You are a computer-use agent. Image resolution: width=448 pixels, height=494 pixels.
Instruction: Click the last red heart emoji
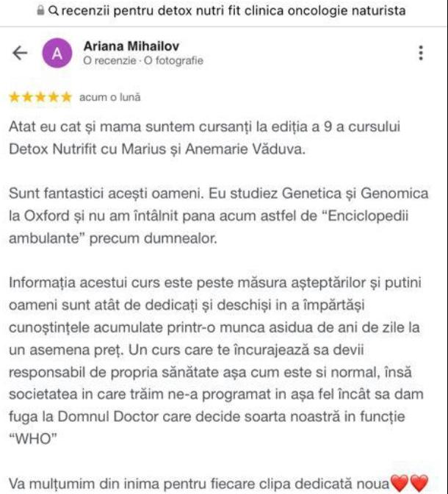tap(419, 483)
